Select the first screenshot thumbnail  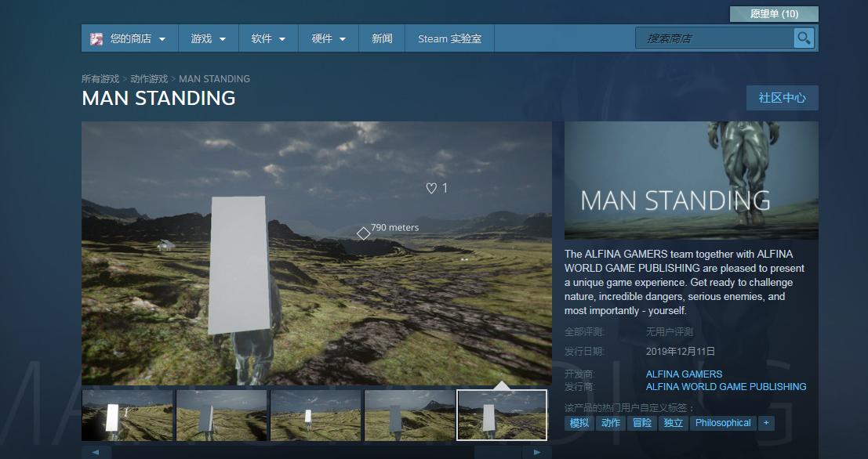127,415
